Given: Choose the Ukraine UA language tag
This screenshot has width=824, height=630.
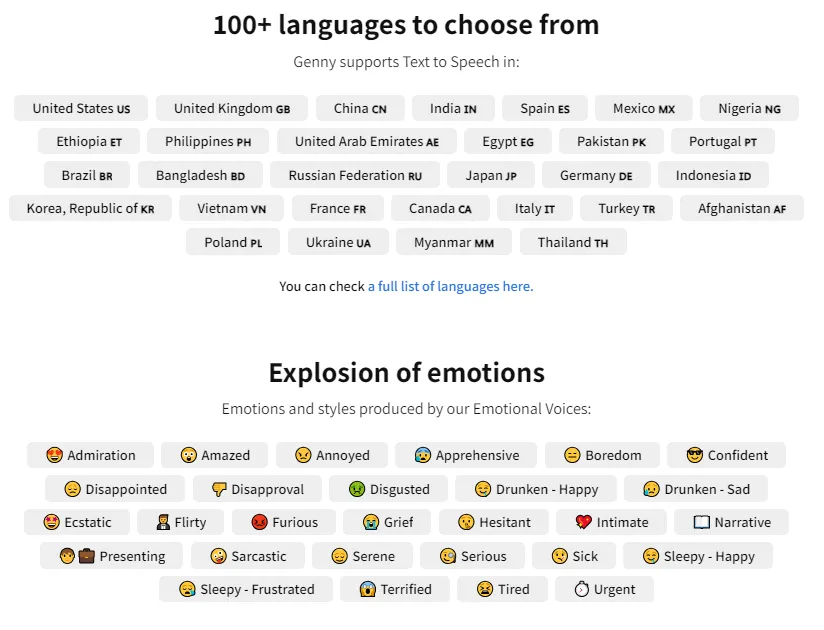Looking at the screenshot, I should coord(332,242).
